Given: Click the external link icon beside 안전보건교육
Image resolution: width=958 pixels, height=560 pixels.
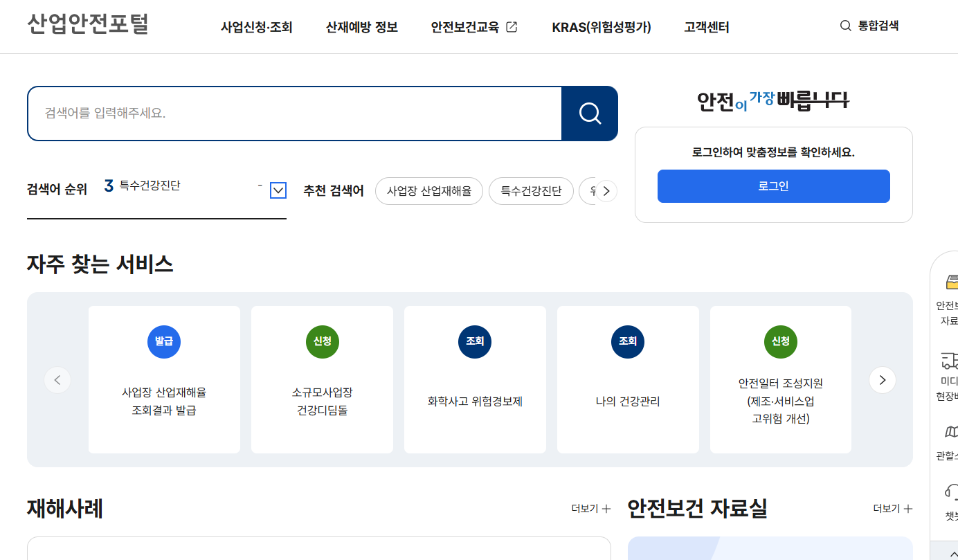Looking at the screenshot, I should [512, 27].
